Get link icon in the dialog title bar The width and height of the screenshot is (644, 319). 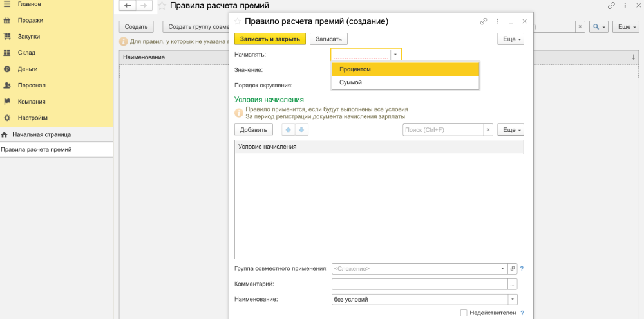click(x=484, y=21)
